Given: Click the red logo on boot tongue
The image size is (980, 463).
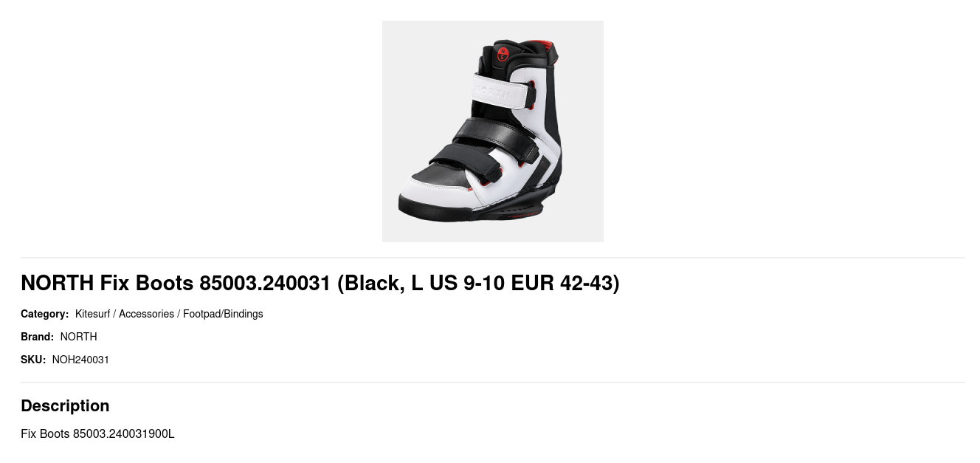Looking at the screenshot, I should click(503, 54).
